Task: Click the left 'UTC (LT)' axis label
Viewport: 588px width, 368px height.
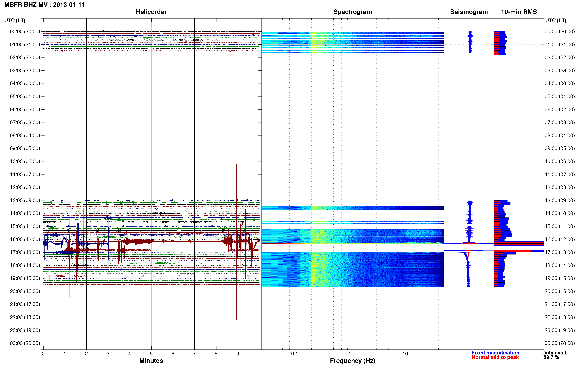Action: click(15, 20)
